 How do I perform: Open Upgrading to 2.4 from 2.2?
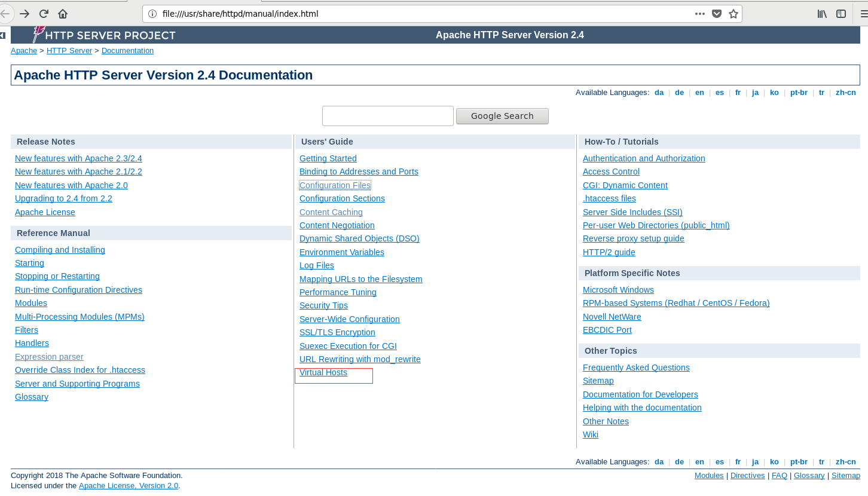[x=63, y=198]
